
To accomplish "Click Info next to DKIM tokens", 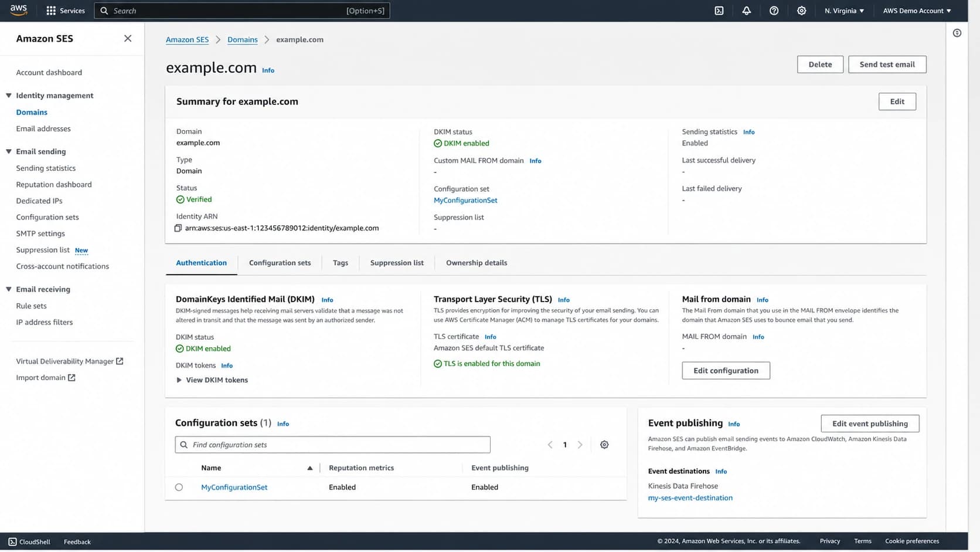I will coord(227,365).
